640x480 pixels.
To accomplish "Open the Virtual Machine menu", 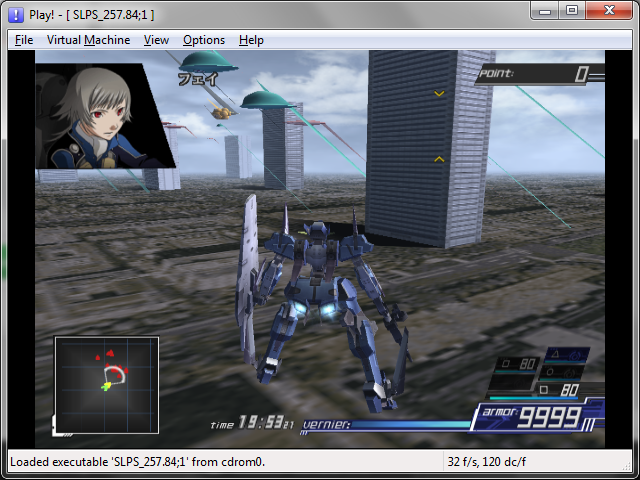I will (88, 40).
